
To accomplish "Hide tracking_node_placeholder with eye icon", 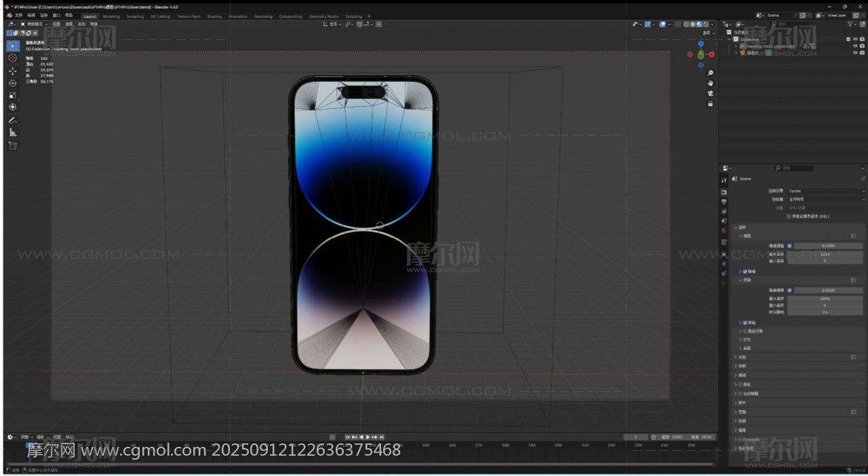I will tap(855, 46).
